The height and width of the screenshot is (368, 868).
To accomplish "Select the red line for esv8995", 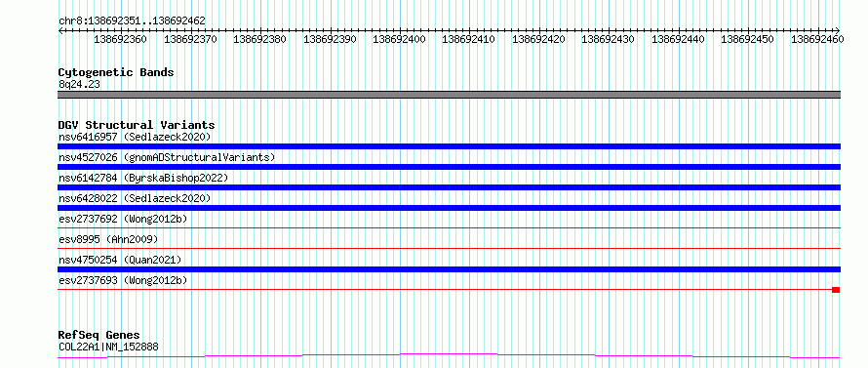I will (449, 248).
